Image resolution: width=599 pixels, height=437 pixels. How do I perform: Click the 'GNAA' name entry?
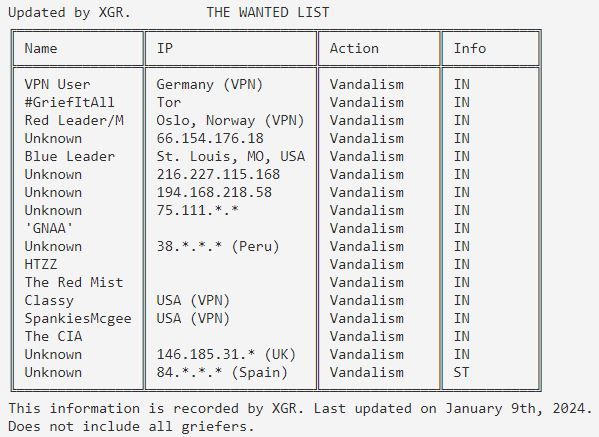click(x=49, y=228)
